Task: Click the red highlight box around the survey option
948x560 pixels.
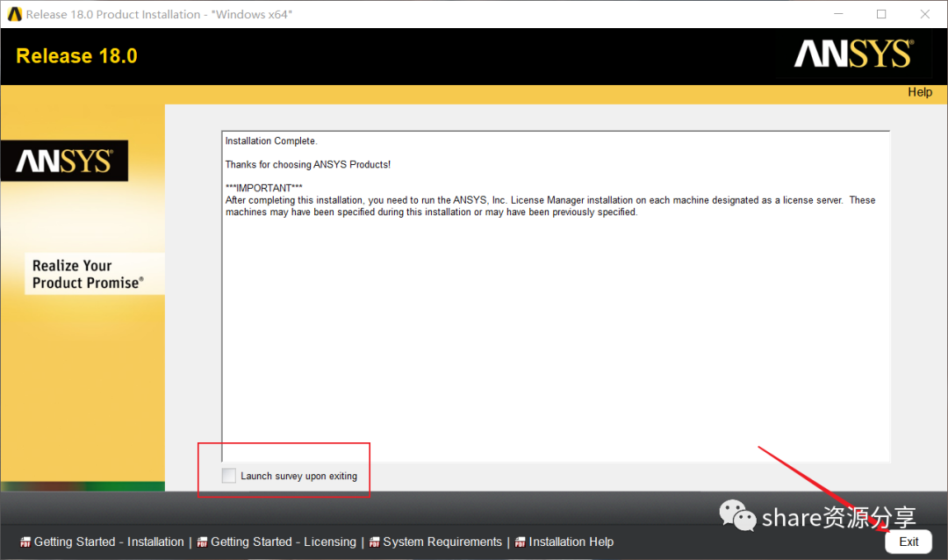Action: tap(284, 470)
